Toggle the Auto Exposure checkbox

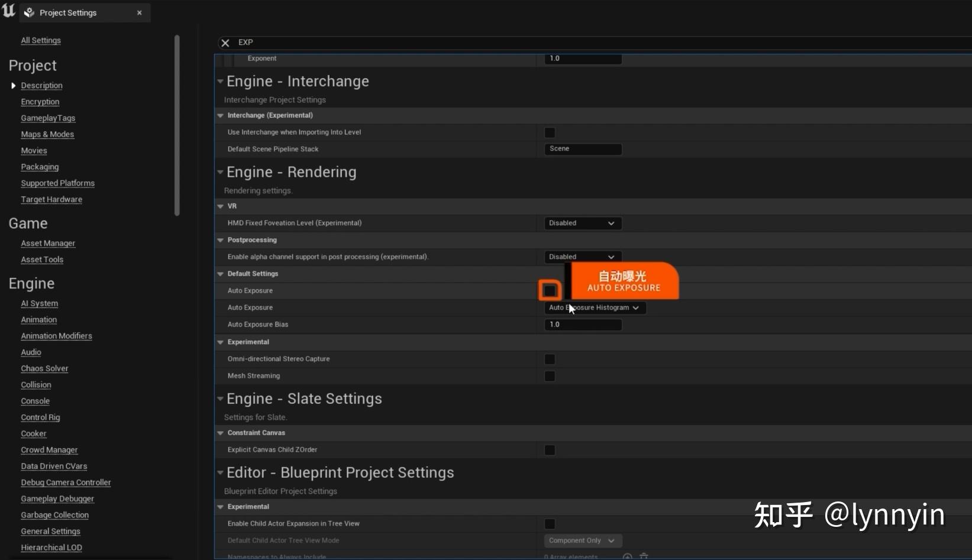550,290
